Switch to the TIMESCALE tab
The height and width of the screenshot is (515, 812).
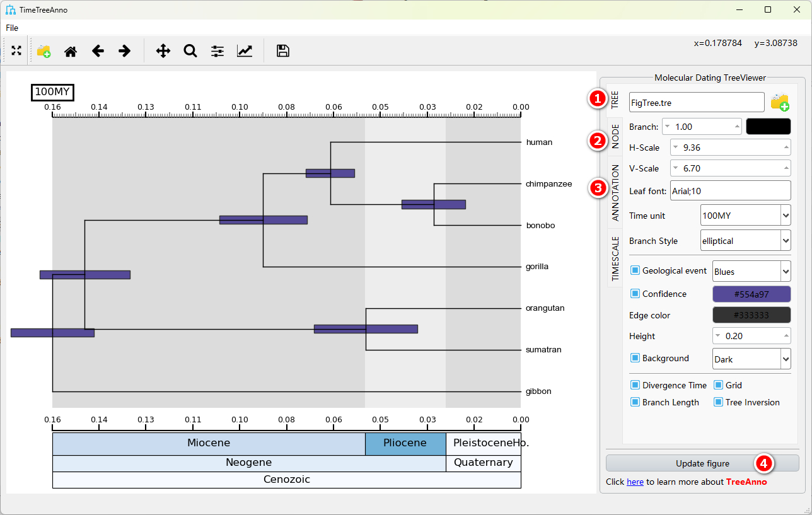coord(615,258)
